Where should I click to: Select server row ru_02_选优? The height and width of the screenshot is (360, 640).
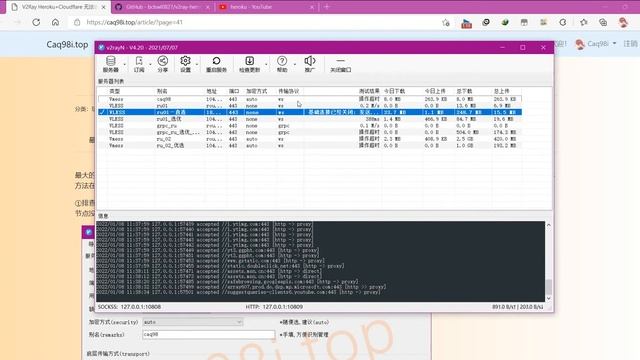pos(310,145)
